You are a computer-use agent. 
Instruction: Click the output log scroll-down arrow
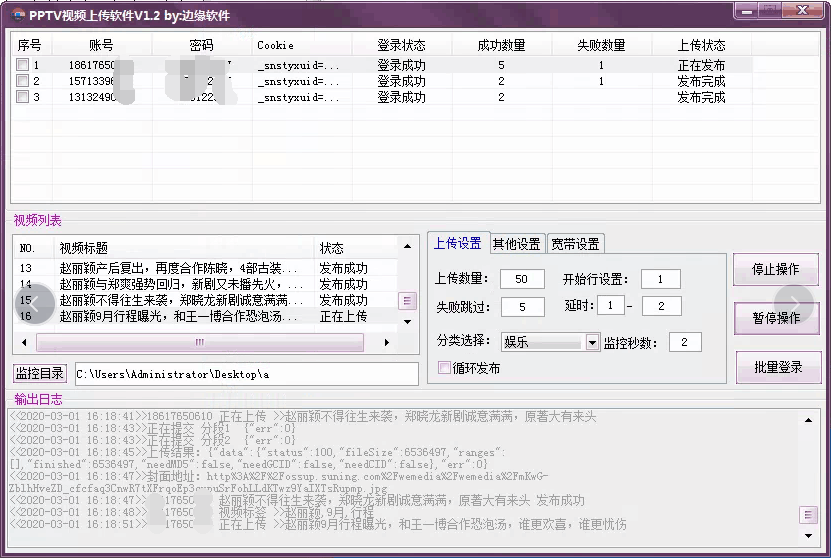click(808, 536)
